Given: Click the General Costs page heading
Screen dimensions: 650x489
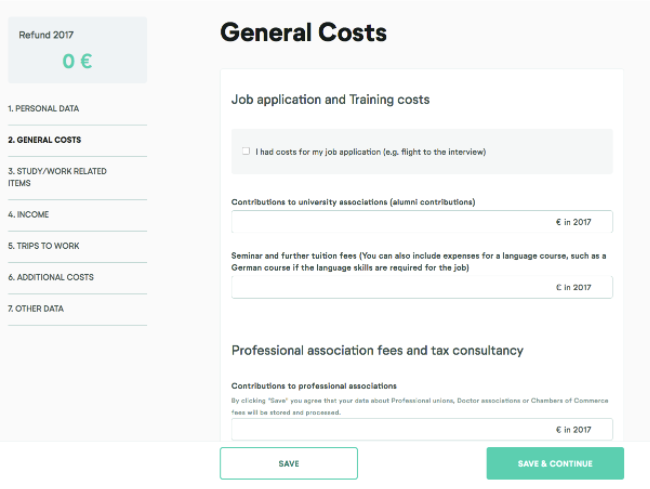Looking at the screenshot, I should [x=303, y=32].
